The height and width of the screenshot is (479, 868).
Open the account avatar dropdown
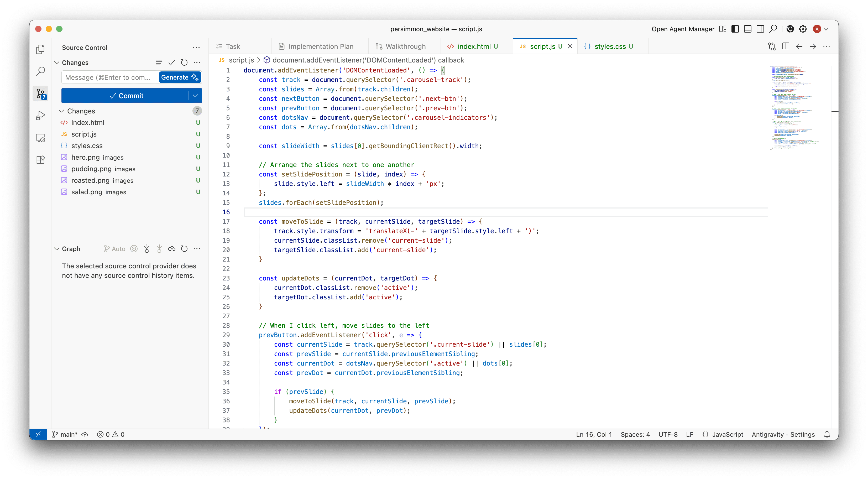point(821,29)
